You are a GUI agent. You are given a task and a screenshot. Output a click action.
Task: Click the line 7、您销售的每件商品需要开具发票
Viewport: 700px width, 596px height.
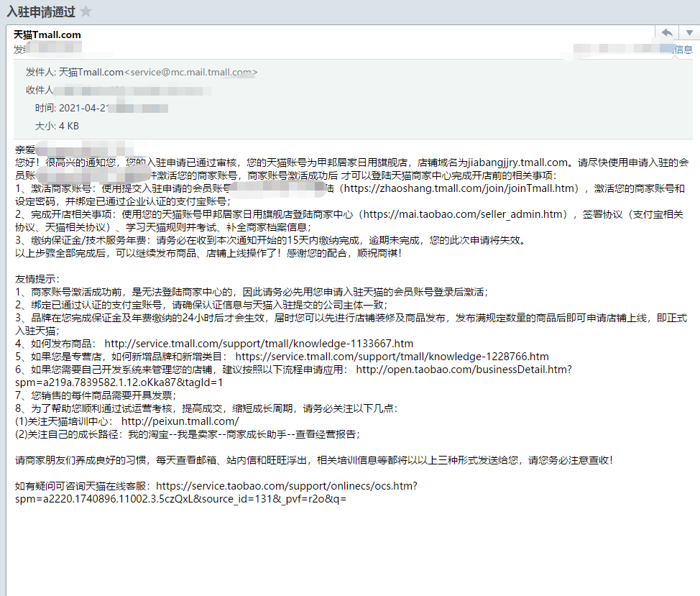click(x=96, y=395)
